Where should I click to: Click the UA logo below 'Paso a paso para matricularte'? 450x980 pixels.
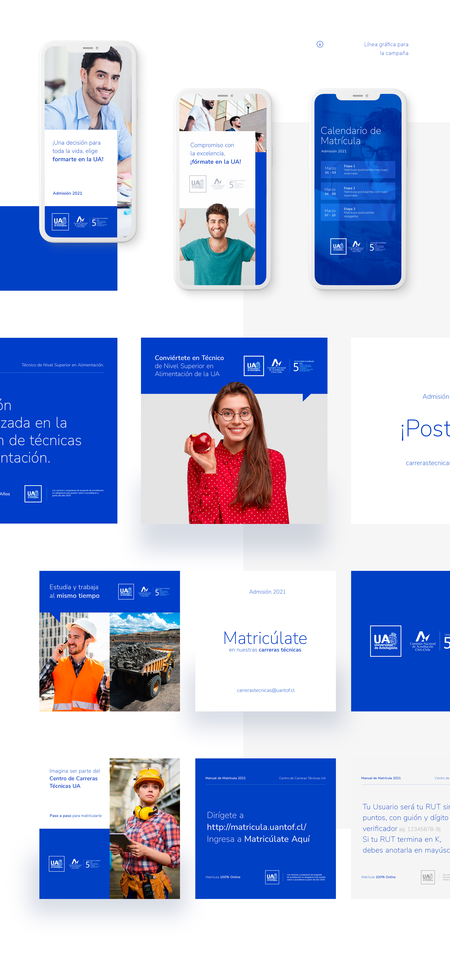57,864
